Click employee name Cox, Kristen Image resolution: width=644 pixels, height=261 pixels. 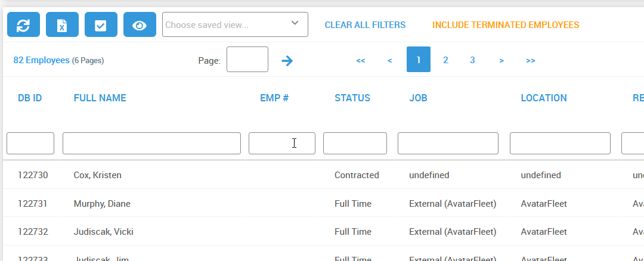pos(98,175)
